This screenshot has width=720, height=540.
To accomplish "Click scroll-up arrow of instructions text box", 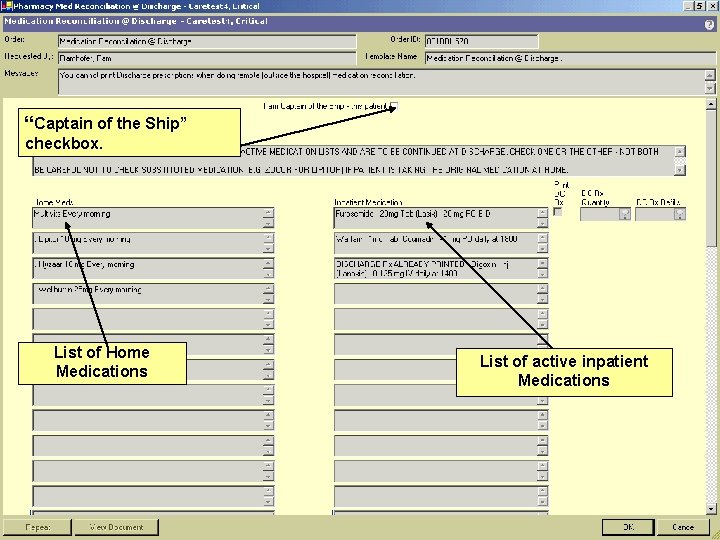I will (x=680, y=152).
